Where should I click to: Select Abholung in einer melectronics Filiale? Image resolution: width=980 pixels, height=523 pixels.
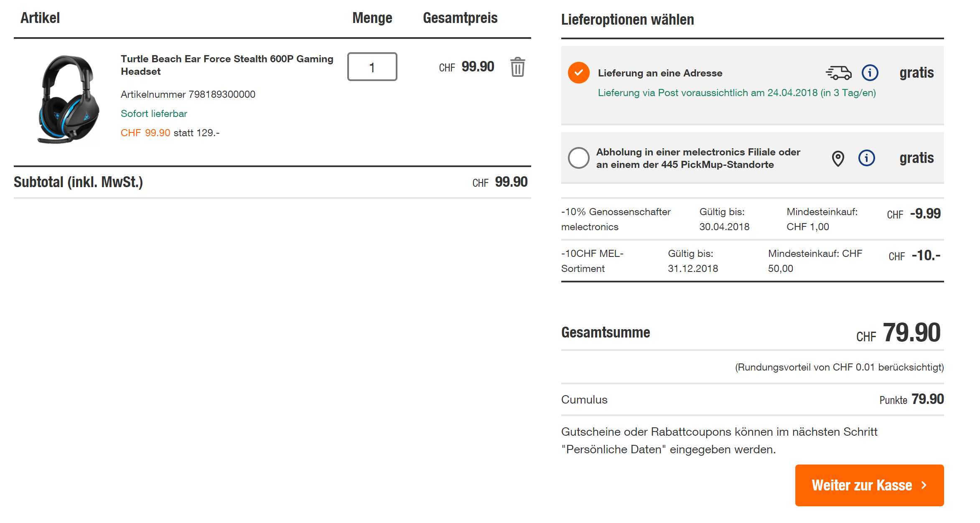pyautogui.click(x=579, y=158)
